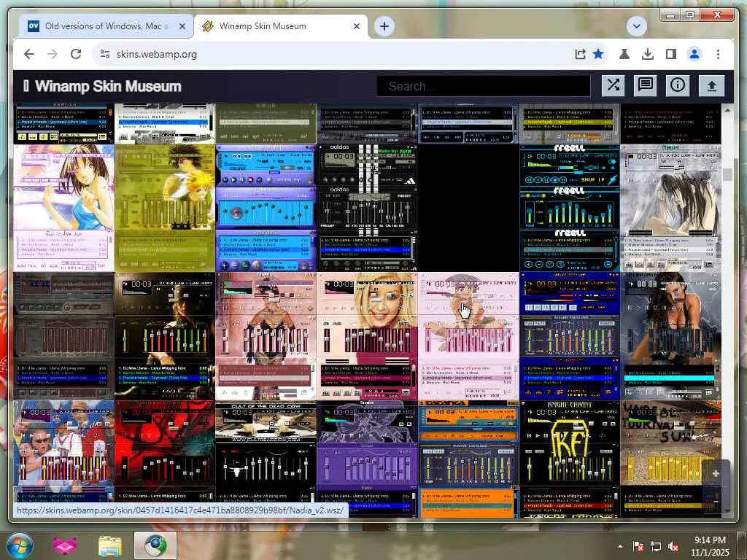Go forward in browser history
This screenshot has width=747, height=560.
tap(53, 54)
